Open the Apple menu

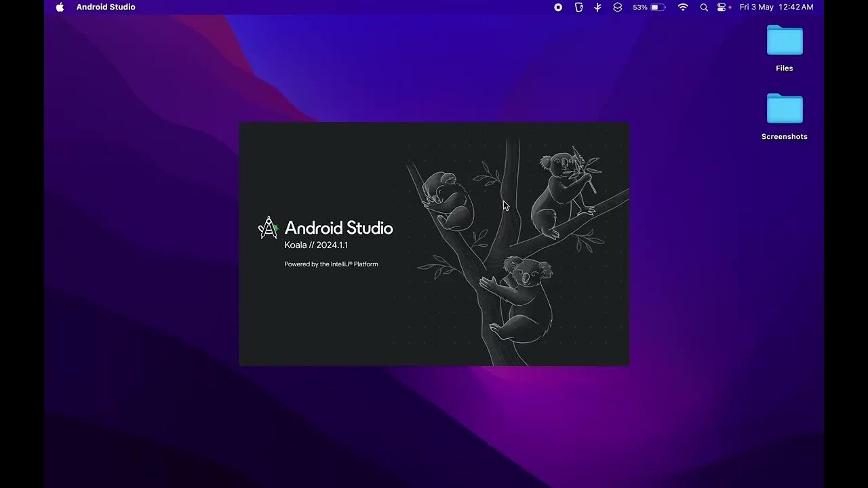click(x=60, y=7)
